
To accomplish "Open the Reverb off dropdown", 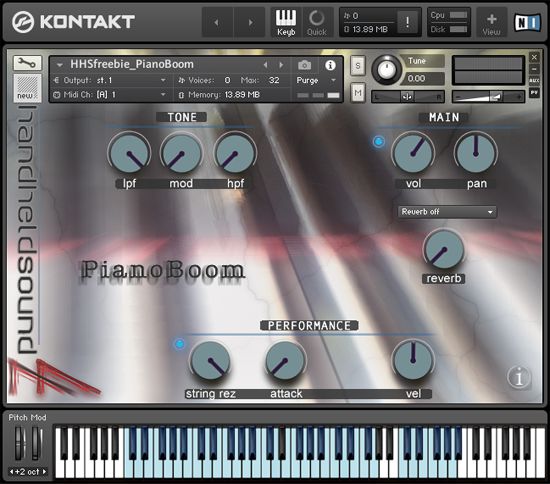I will pos(447,212).
